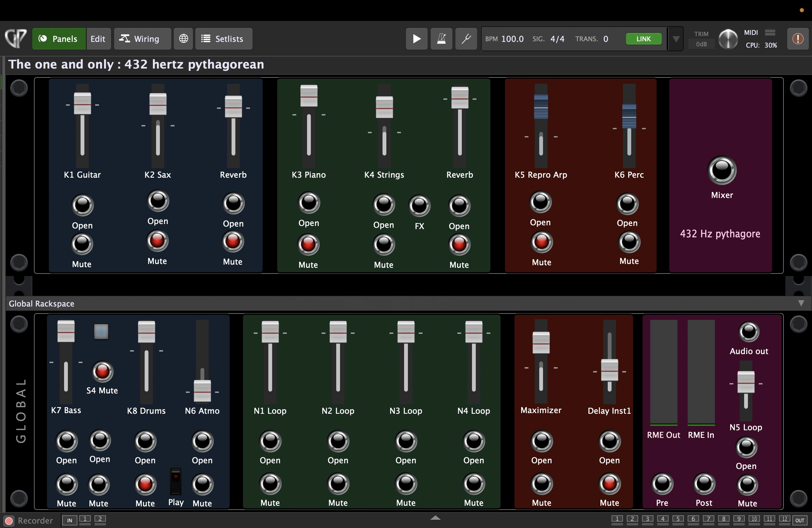
Task: Click output channel 12 indicator
Action: pos(784,520)
